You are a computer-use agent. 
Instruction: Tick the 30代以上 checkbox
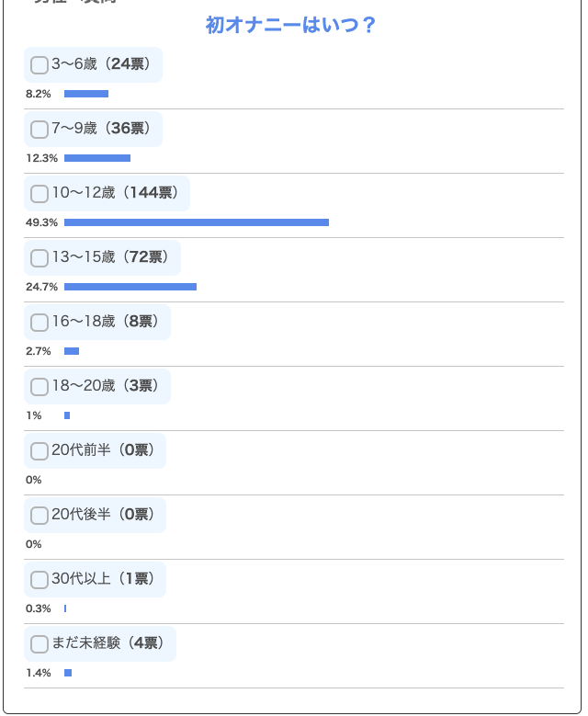click(40, 580)
